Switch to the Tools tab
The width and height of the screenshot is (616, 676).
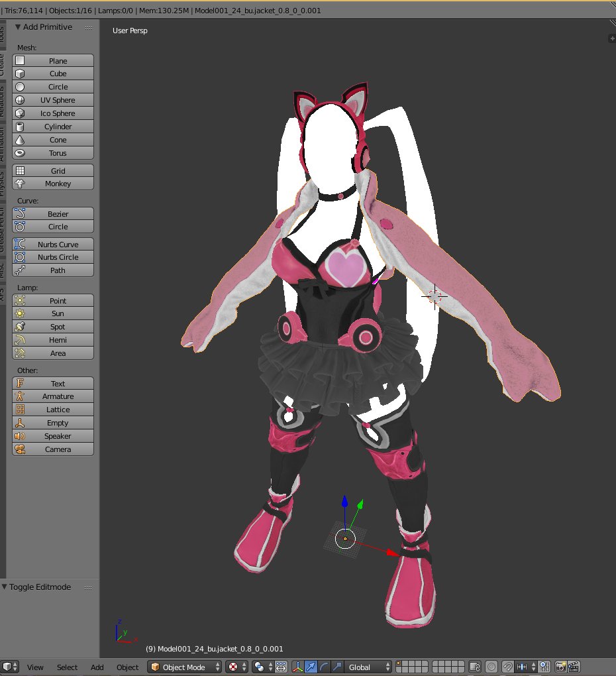[x=2, y=34]
